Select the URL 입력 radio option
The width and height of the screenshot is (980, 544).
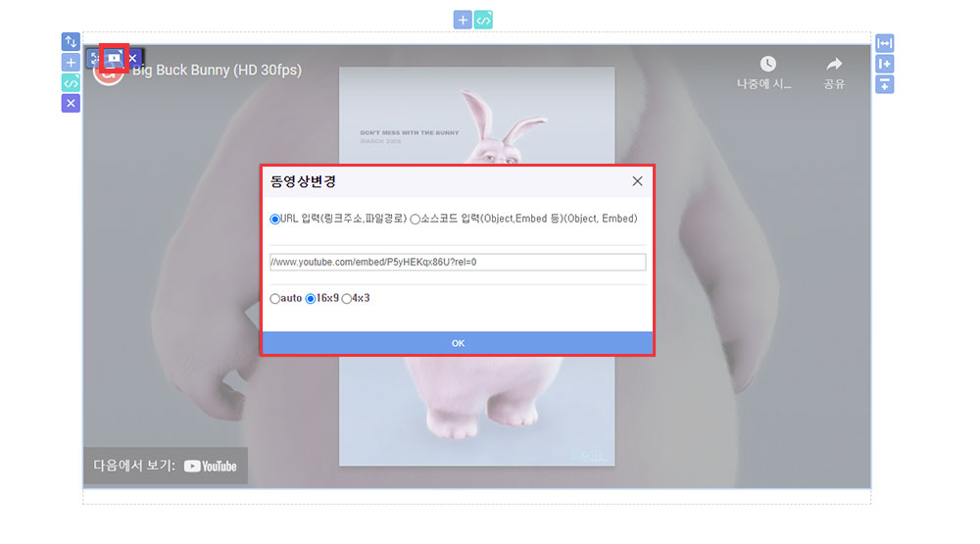tap(275, 219)
